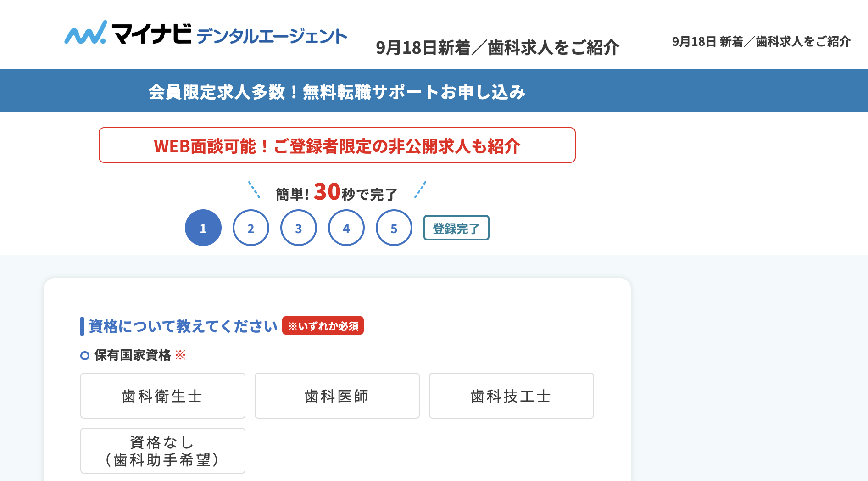
Task: Click the 登録完了 step badge
Action: point(456,228)
